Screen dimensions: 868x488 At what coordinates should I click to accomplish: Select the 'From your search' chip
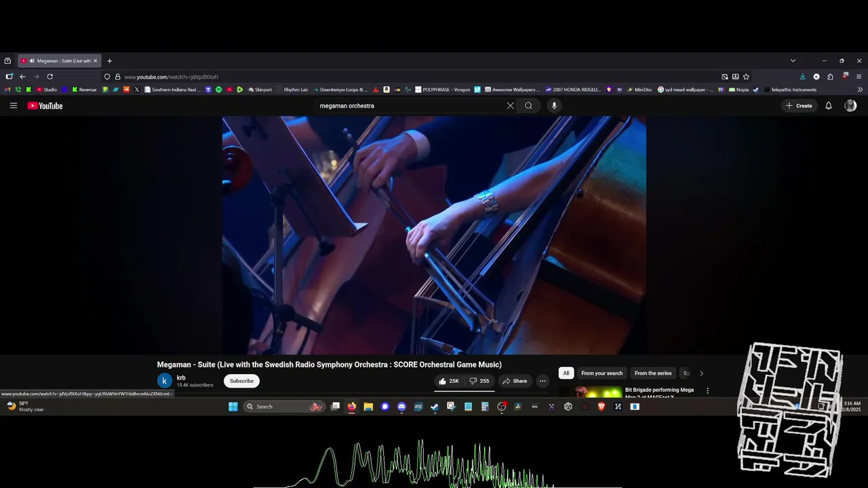tap(601, 373)
